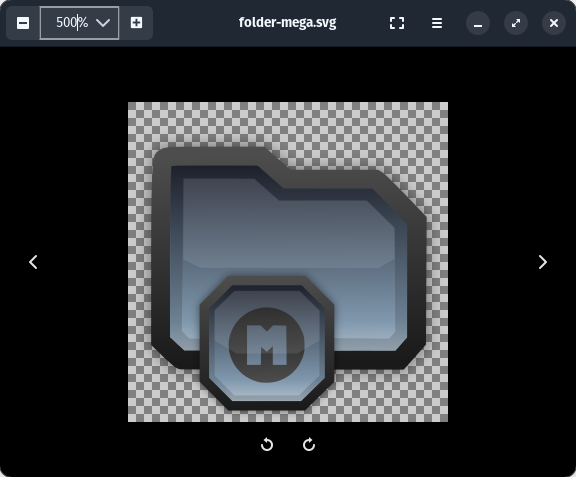Zoom out with the minus button
The height and width of the screenshot is (477, 576).
click(x=23, y=23)
